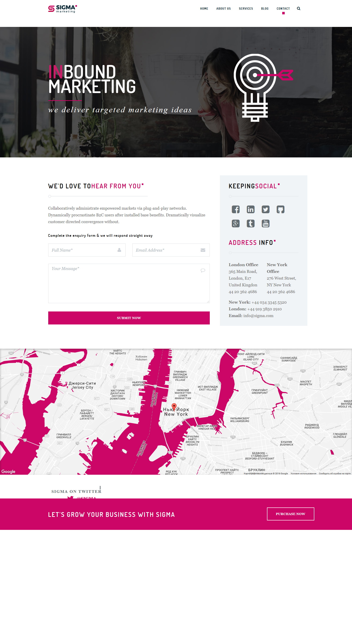
Task: Open the Services menu item
Action: [246, 9]
